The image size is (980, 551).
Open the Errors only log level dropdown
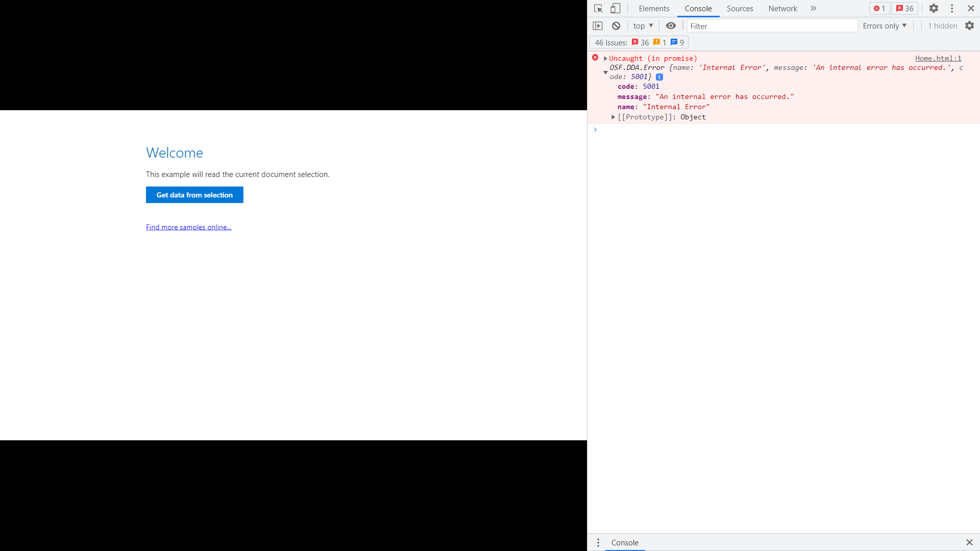(884, 26)
